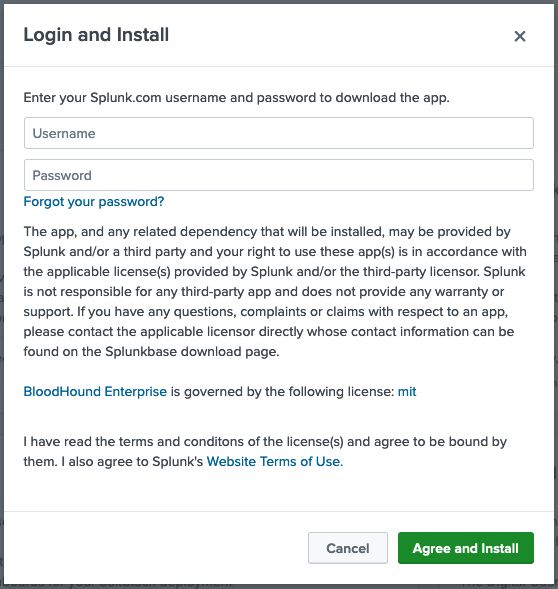Click the X icon in dialog header
Screen dimensions: 558x589
[520, 36]
